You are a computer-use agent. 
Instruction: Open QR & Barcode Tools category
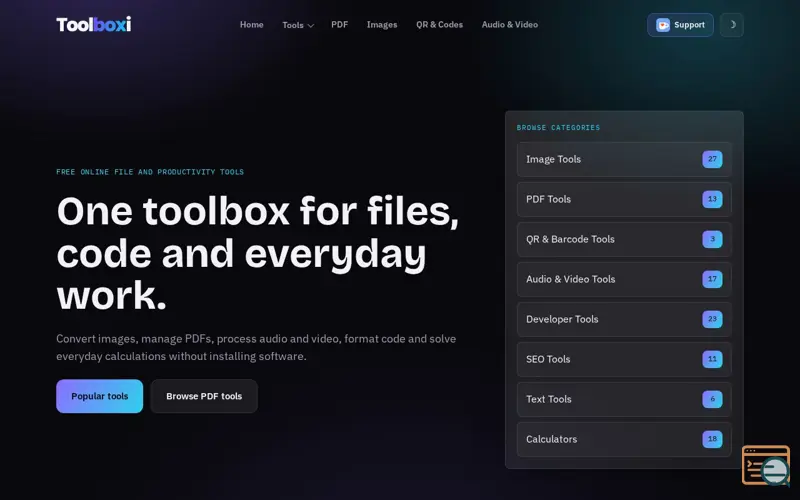tap(624, 239)
